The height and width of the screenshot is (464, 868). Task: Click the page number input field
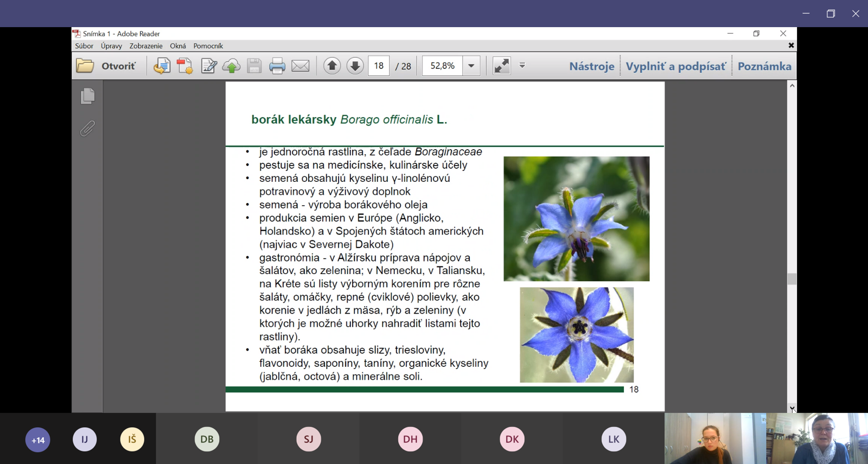tap(379, 66)
